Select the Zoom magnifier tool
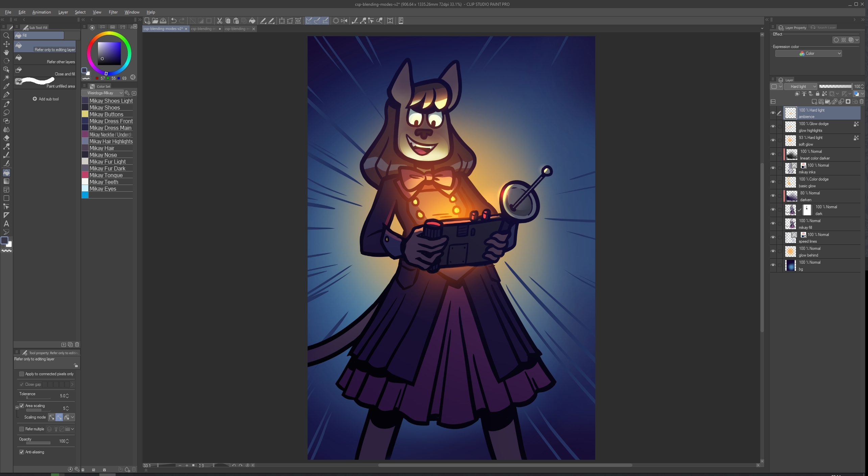This screenshot has height=476, width=868. tap(6, 35)
